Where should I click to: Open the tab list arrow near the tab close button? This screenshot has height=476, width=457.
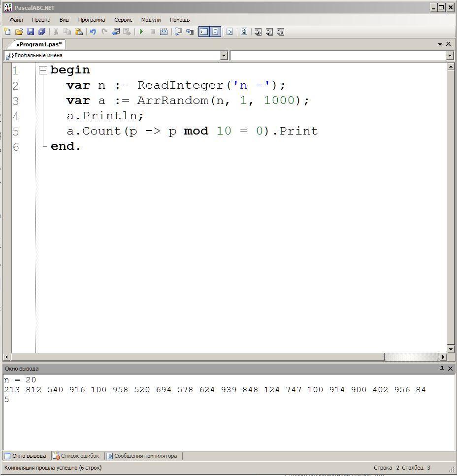tap(440, 44)
